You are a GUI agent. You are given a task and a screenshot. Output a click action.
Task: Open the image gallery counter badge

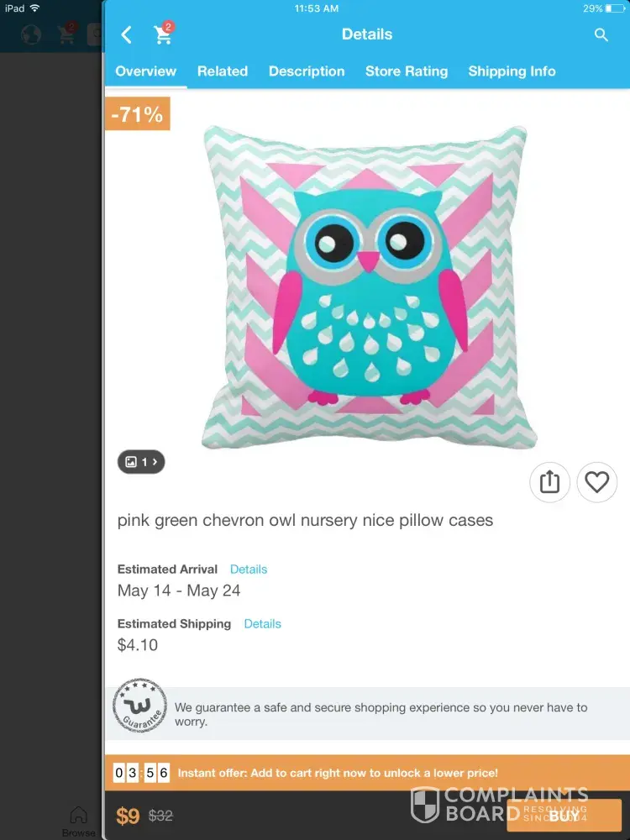pos(141,462)
